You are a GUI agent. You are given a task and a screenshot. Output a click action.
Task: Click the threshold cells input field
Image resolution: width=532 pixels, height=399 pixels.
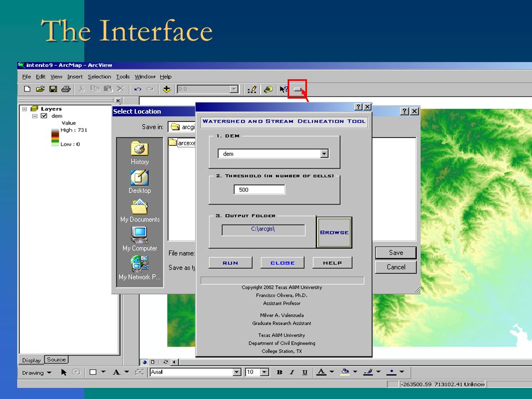259,190
